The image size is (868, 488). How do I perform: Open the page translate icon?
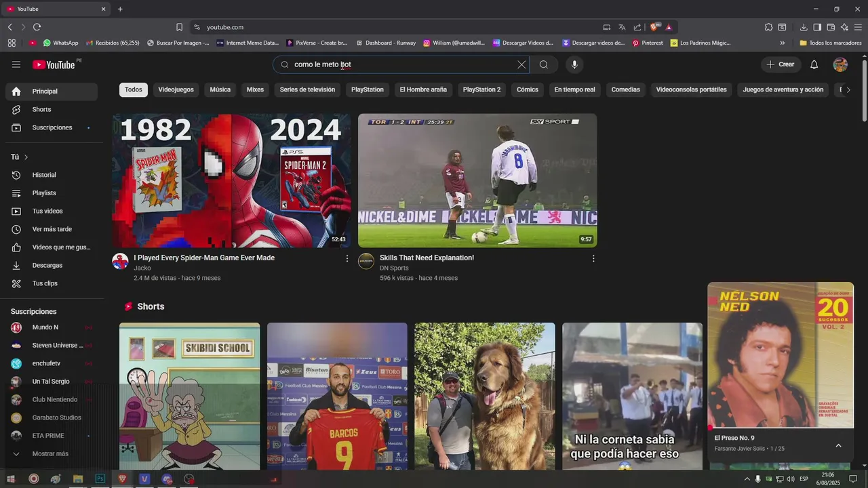coord(622,27)
